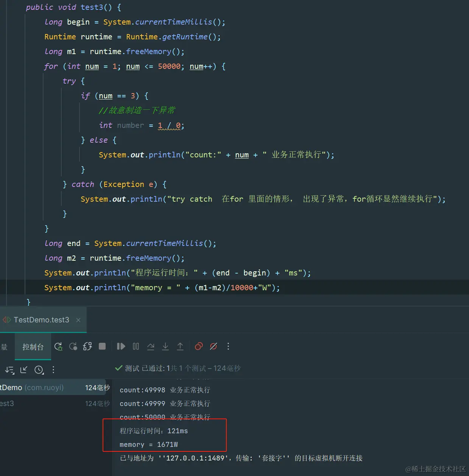The height and width of the screenshot is (476, 469).
Task: Click the Rerun debug icon with bug
Action: (58, 346)
